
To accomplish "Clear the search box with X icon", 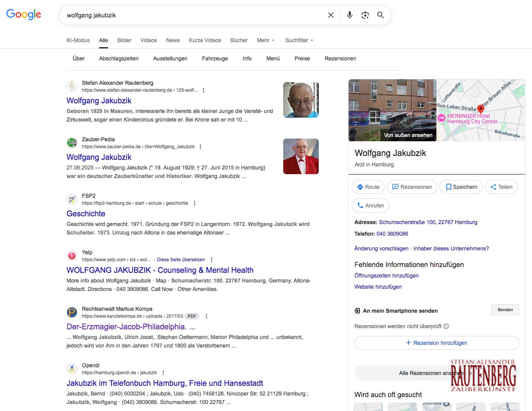I will coord(331,15).
